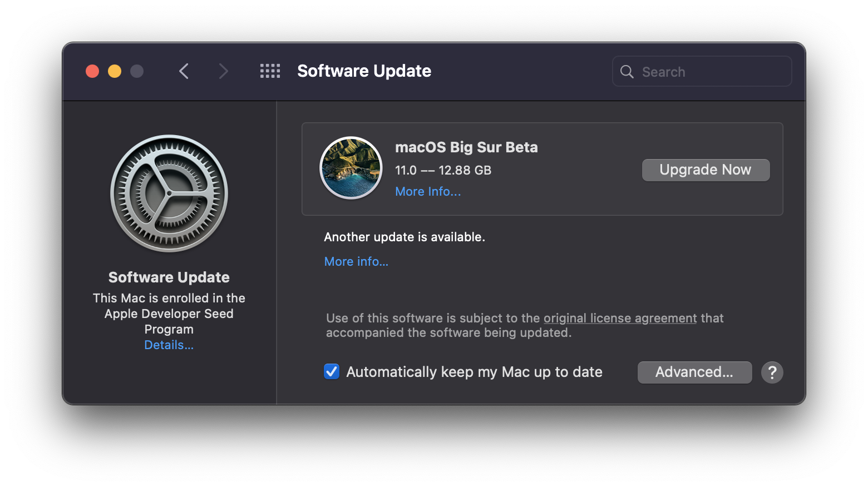
Task: View More info… under another update available
Action: click(356, 262)
